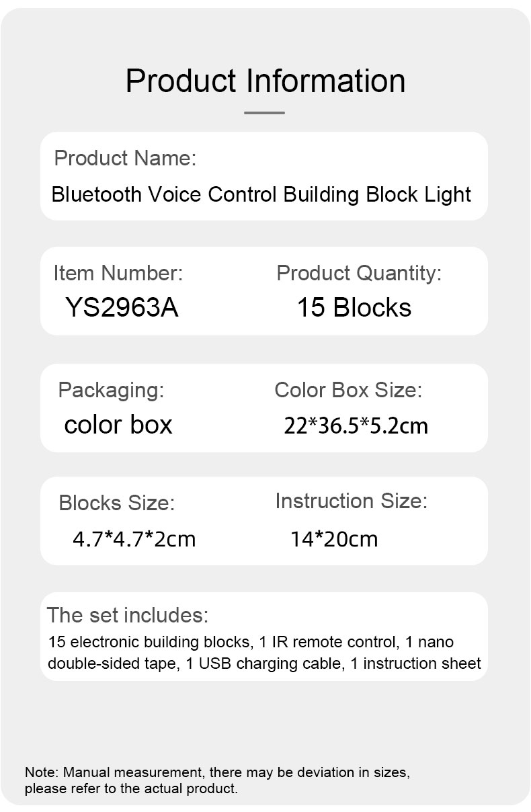Image resolution: width=531 pixels, height=812 pixels.
Task: Select the Blocks Size label
Action: (116, 503)
